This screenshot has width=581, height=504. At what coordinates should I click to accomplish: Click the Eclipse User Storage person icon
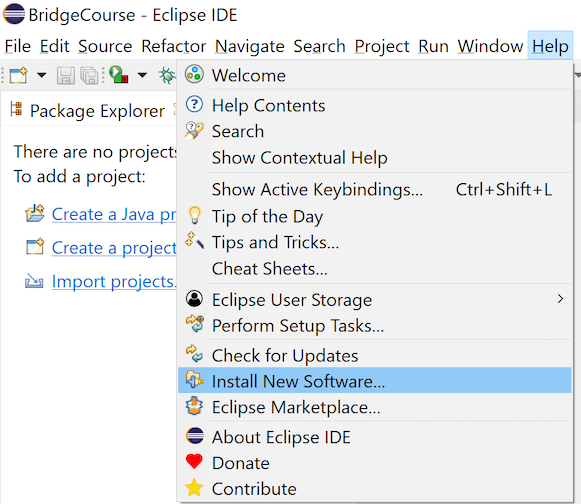(x=194, y=298)
